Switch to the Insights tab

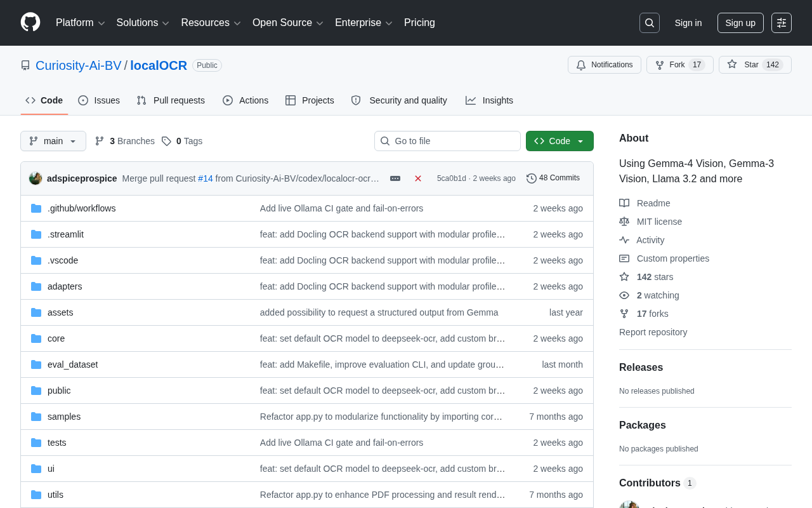point(489,100)
